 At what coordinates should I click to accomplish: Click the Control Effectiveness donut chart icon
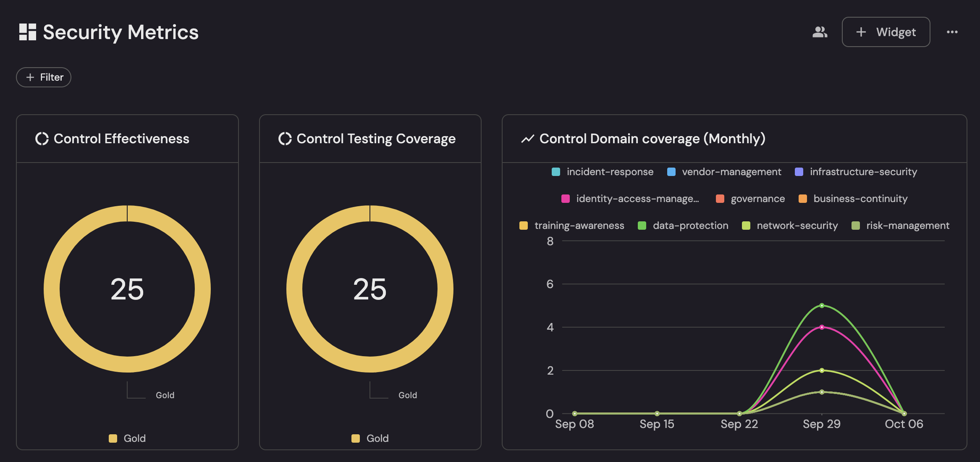[x=42, y=139]
